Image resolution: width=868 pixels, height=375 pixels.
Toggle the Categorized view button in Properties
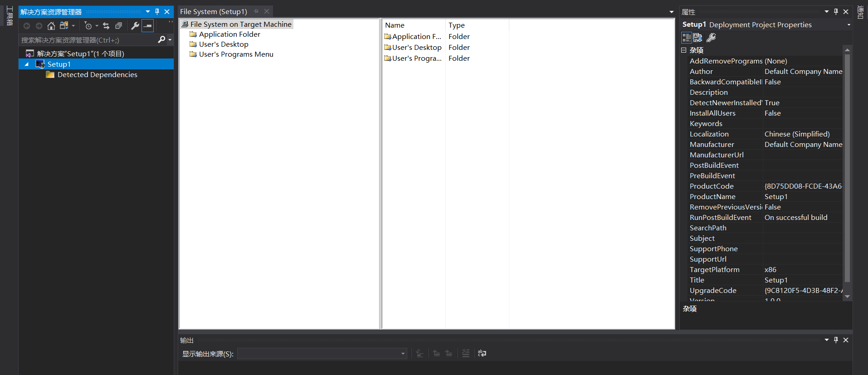(x=687, y=38)
